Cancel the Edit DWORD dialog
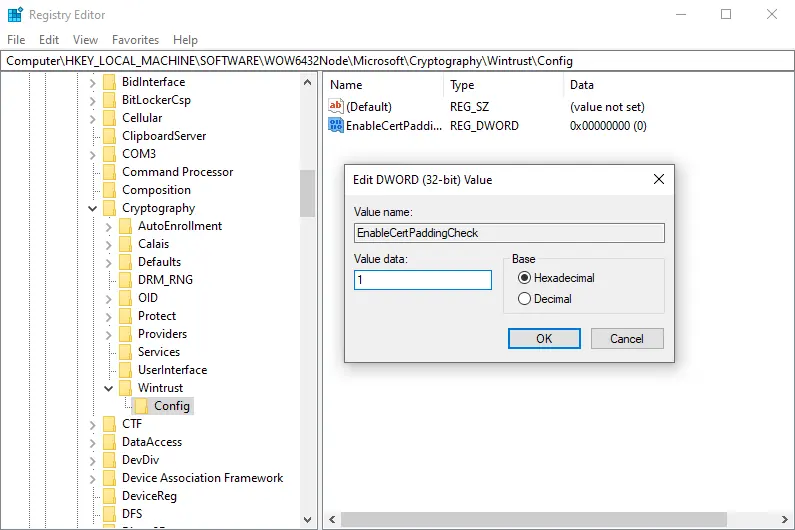Screen dimensions: 795x530 (627, 338)
